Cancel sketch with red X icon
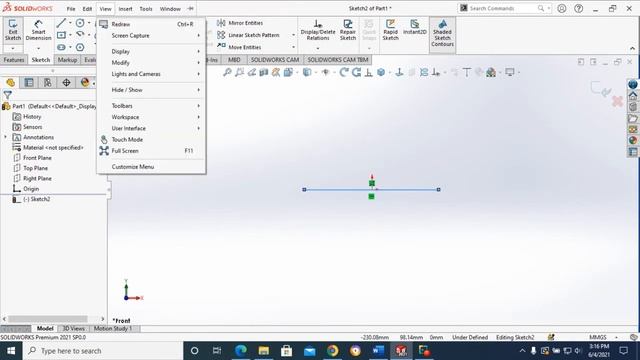 617,101
